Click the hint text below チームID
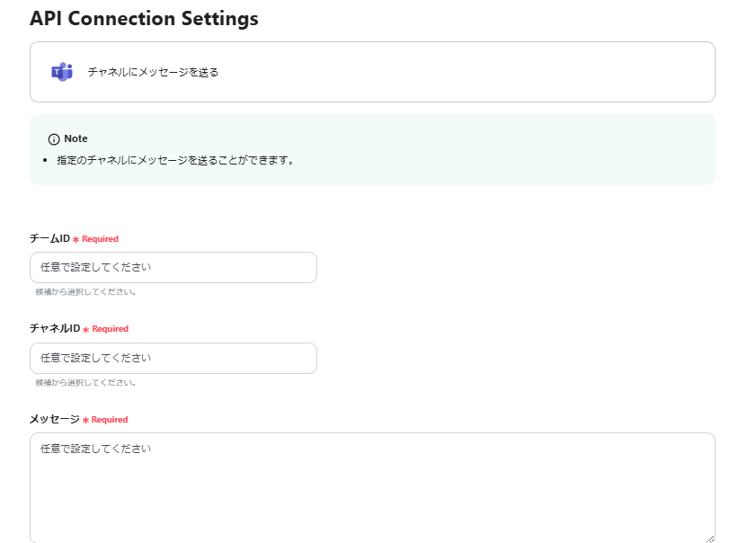Screen dimensions: 756x543 [85, 292]
